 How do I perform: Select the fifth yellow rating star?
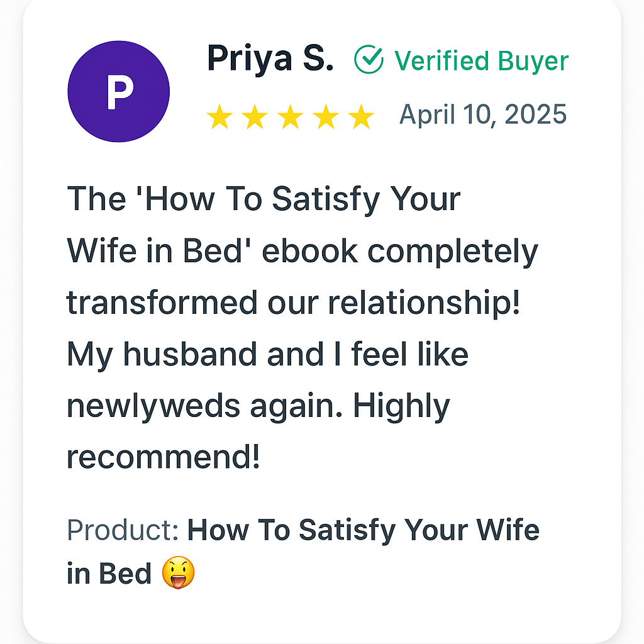point(361,116)
